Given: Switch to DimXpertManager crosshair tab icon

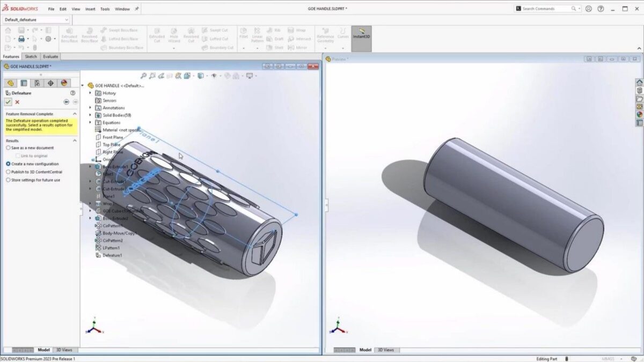Looking at the screenshot, I should [50, 83].
